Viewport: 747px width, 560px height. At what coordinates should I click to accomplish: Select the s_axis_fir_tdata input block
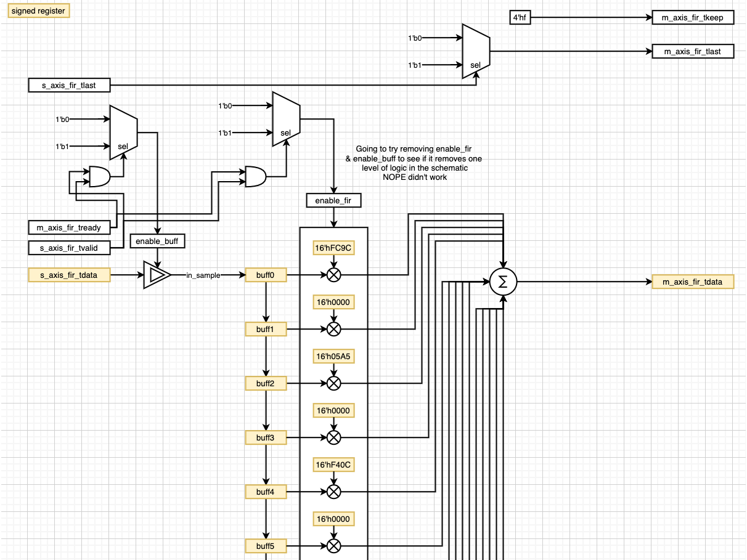pos(69,275)
